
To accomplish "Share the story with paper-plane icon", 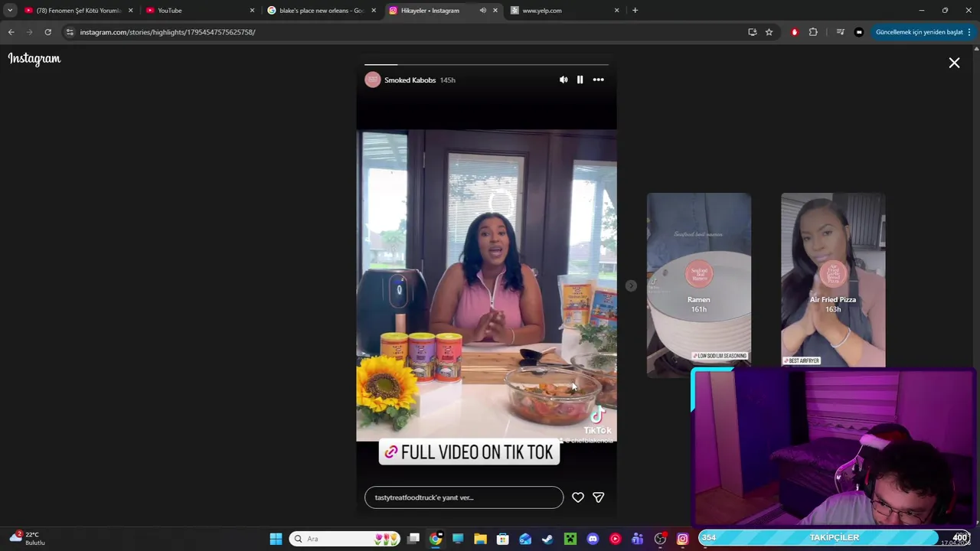I will (598, 497).
